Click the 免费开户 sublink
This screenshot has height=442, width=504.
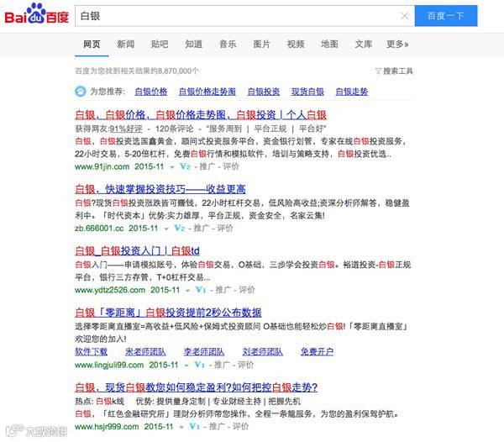pyautogui.click(x=317, y=352)
